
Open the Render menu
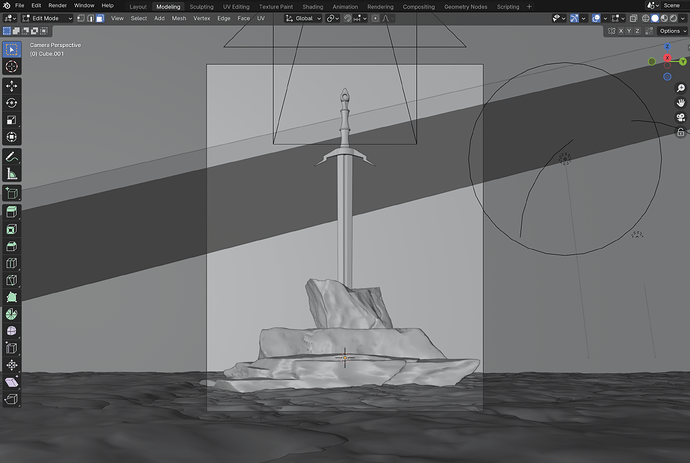(58, 6)
